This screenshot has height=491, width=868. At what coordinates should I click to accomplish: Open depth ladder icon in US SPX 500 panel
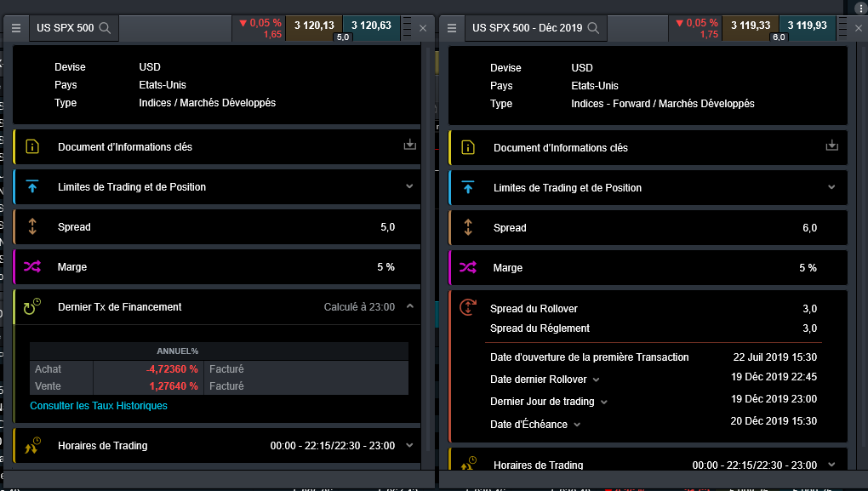[407, 28]
